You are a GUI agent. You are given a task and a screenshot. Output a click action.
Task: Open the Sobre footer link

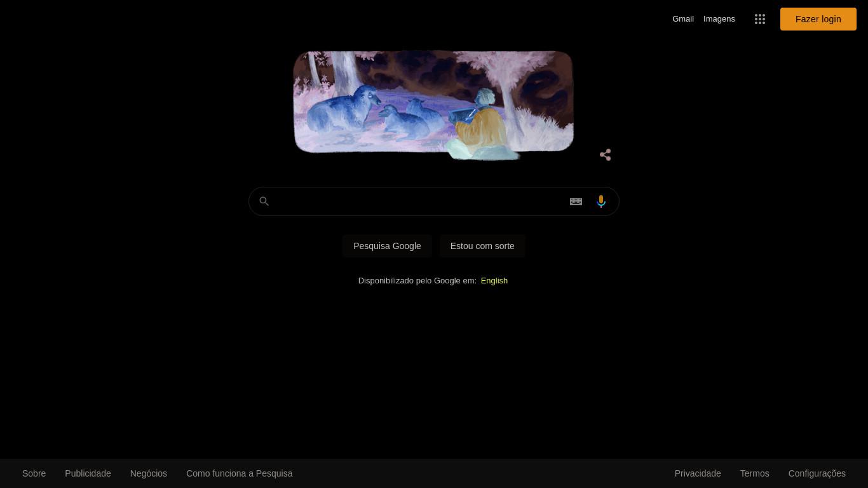34,473
